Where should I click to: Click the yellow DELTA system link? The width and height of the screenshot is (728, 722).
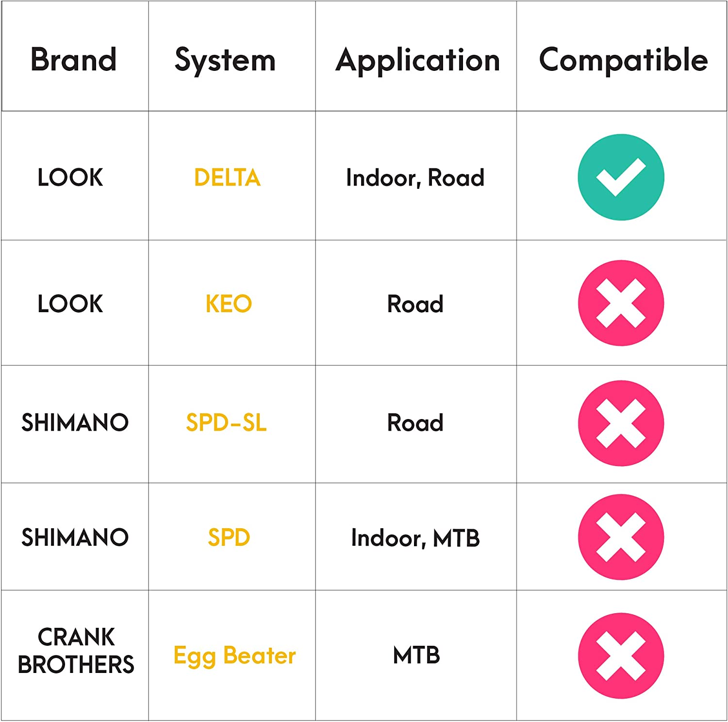pos(227,178)
